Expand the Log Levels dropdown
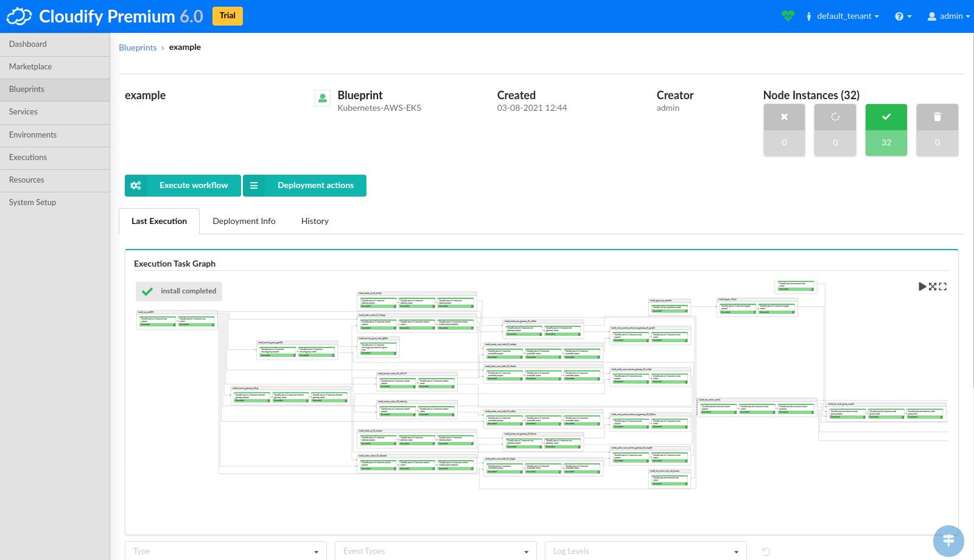Screen dimensions: 974x560 [x=645, y=551]
